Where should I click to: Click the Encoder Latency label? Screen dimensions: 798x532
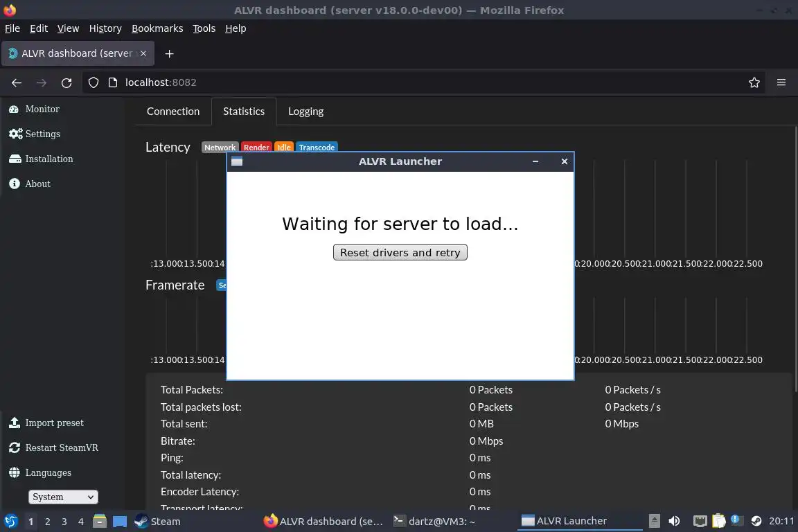pyautogui.click(x=199, y=492)
